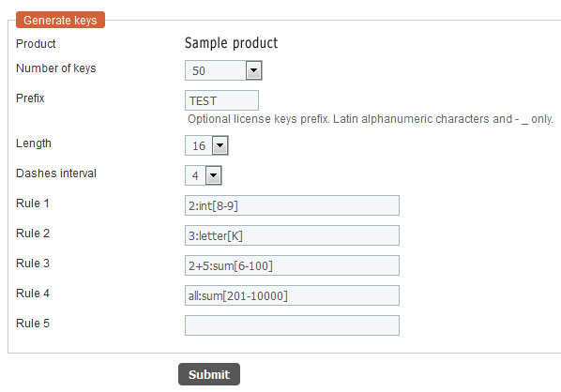Open the Dashes interval dropdown arrow
The image size is (561, 392).
coord(214,175)
